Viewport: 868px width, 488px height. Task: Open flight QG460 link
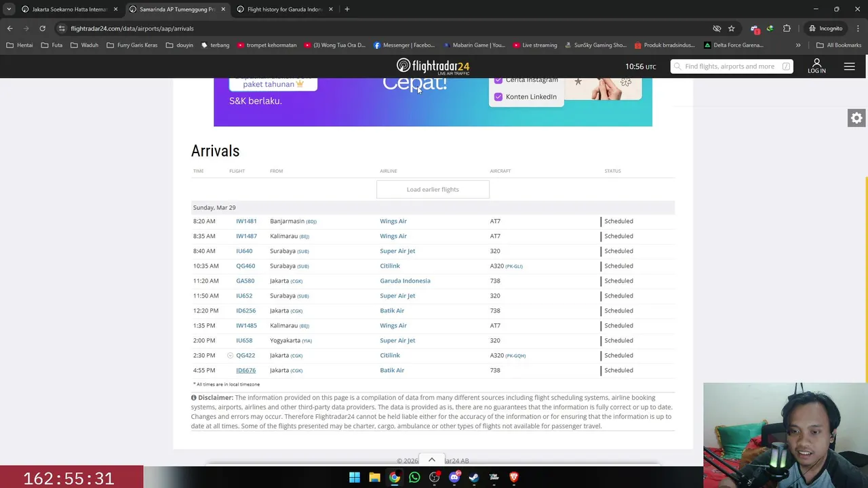click(245, 266)
